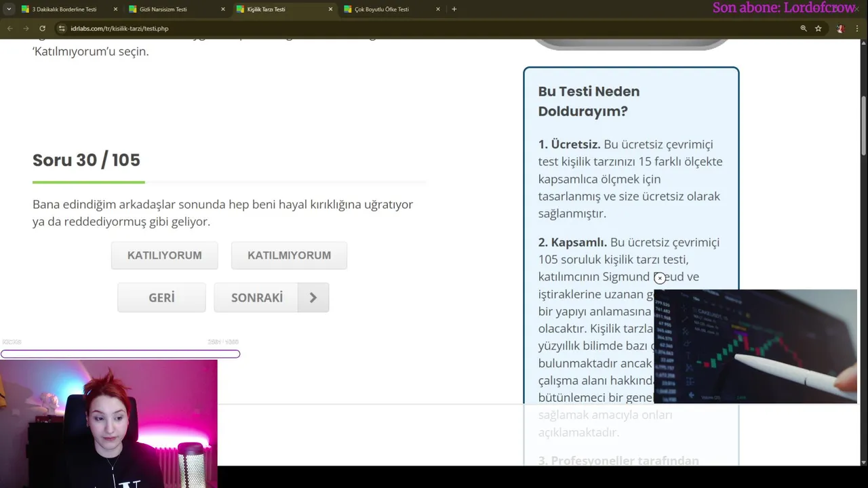Open the tab search dropdown arrow

[9, 9]
